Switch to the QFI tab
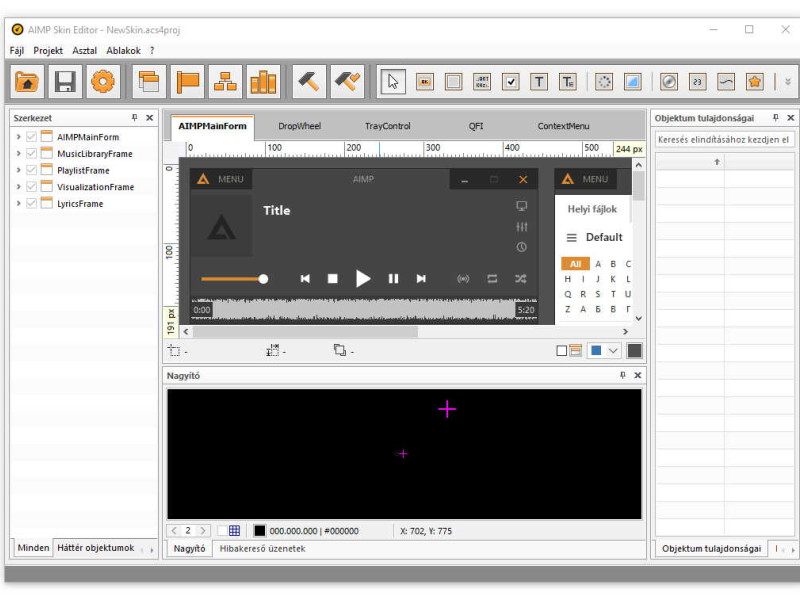The height and width of the screenshot is (600, 800). click(x=476, y=126)
